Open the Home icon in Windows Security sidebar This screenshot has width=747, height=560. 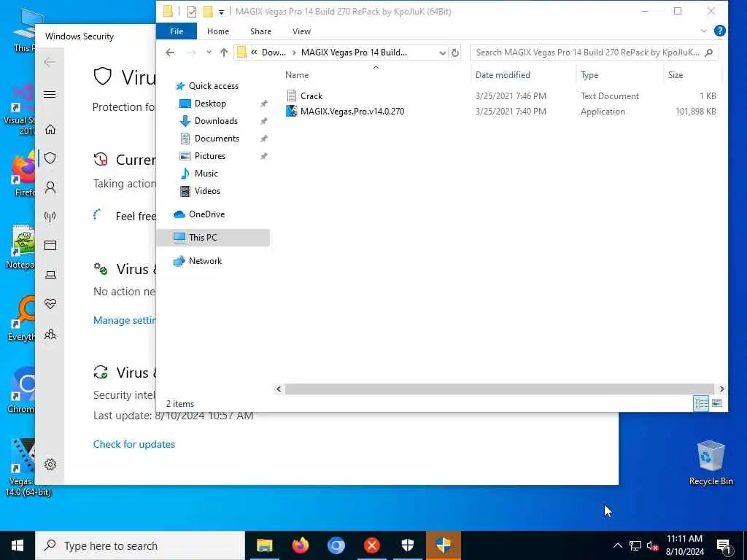50,129
